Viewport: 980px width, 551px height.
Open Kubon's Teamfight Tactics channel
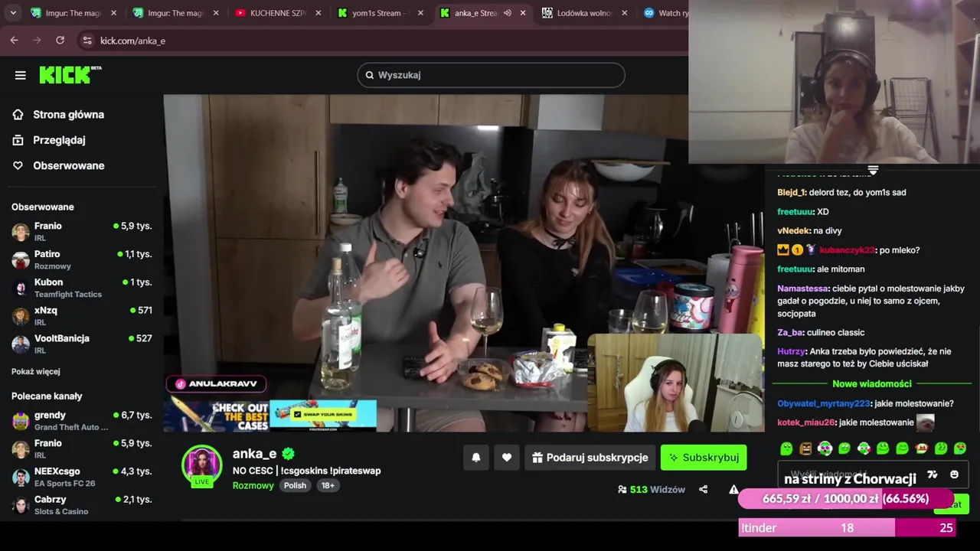pyautogui.click(x=82, y=288)
